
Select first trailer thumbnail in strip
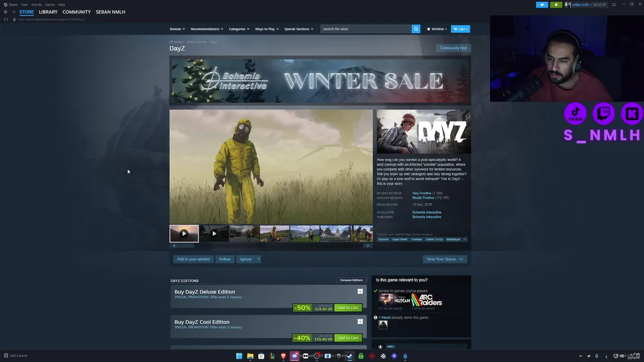pyautogui.click(x=184, y=233)
